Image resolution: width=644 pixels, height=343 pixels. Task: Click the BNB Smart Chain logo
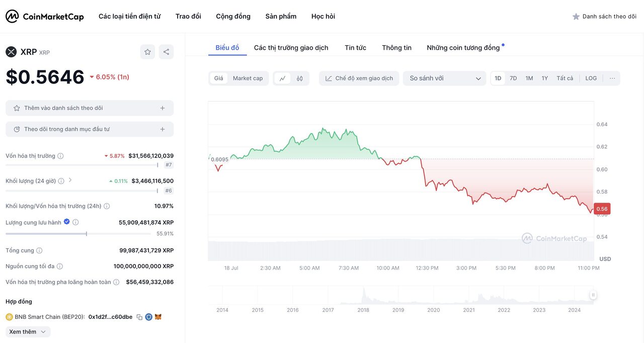click(9, 317)
